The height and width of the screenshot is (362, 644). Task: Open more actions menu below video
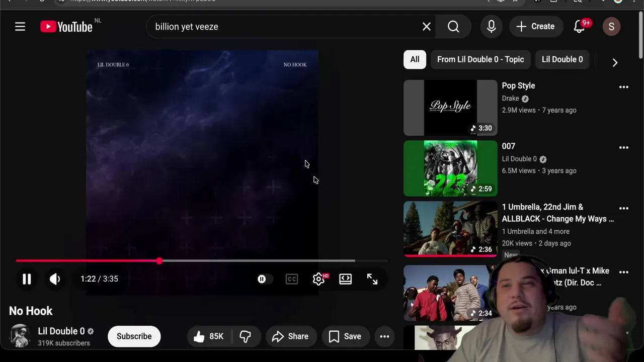pyautogui.click(x=384, y=336)
